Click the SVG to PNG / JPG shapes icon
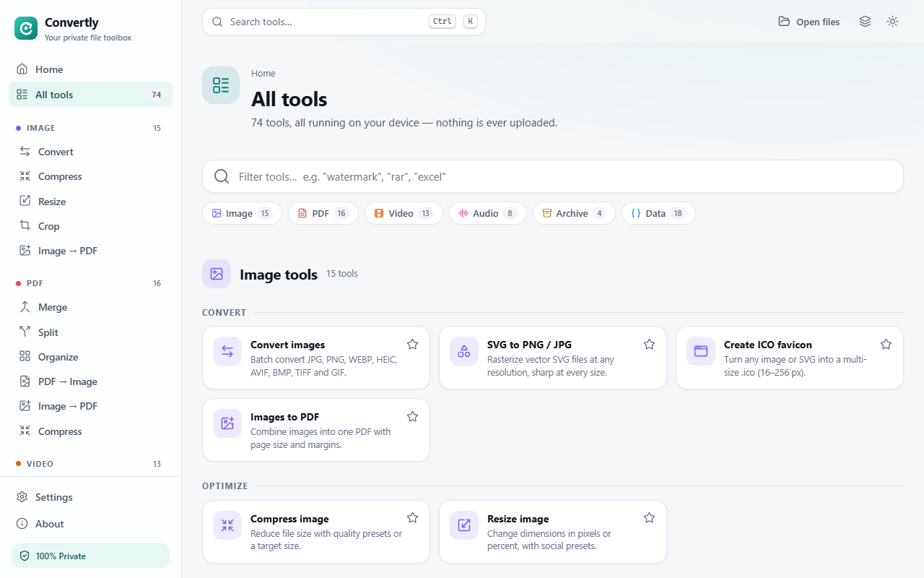Viewport: 924px width, 578px height. [464, 351]
